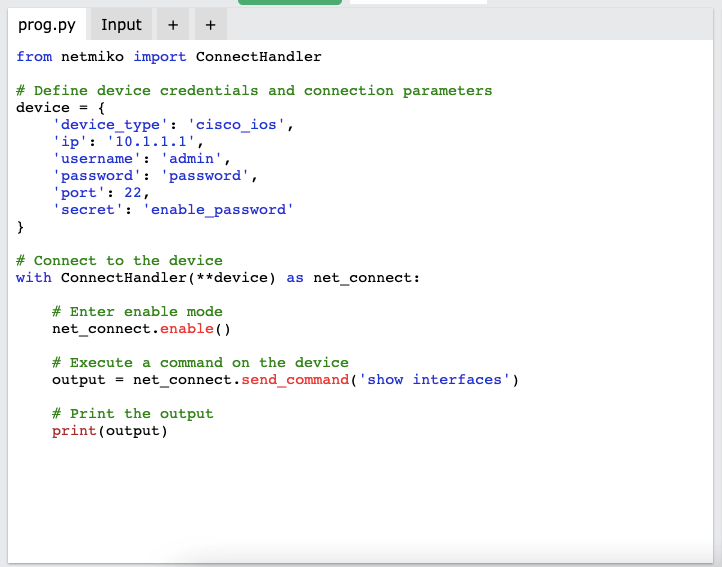Open the Input tab

pos(121,24)
